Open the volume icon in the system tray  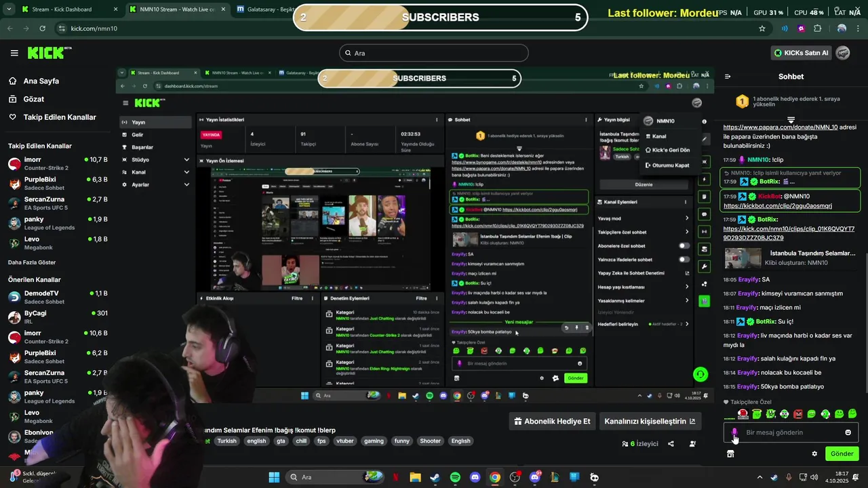click(x=813, y=477)
